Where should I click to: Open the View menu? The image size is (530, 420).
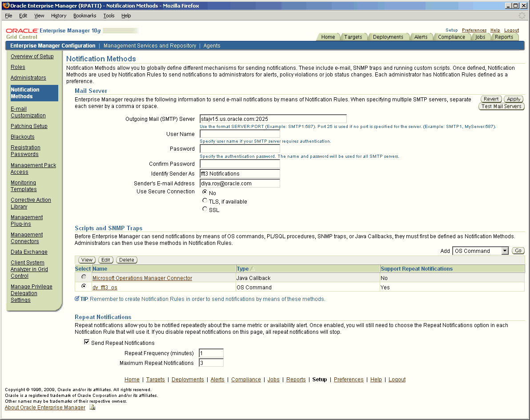click(x=39, y=16)
